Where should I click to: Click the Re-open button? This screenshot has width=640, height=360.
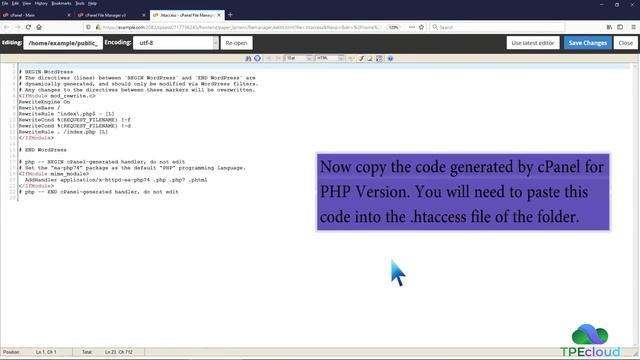click(x=236, y=43)
